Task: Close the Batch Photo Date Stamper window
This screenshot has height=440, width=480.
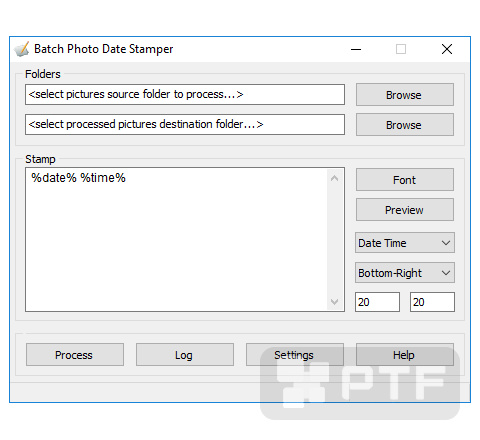Action: [x=447, y=49]
